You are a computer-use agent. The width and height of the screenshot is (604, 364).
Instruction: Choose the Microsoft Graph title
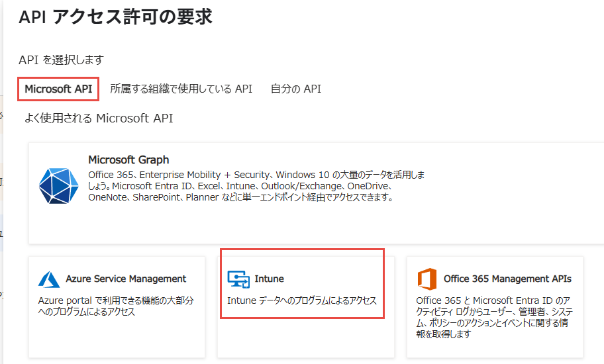pyautogui.click(x=128, y=159)
